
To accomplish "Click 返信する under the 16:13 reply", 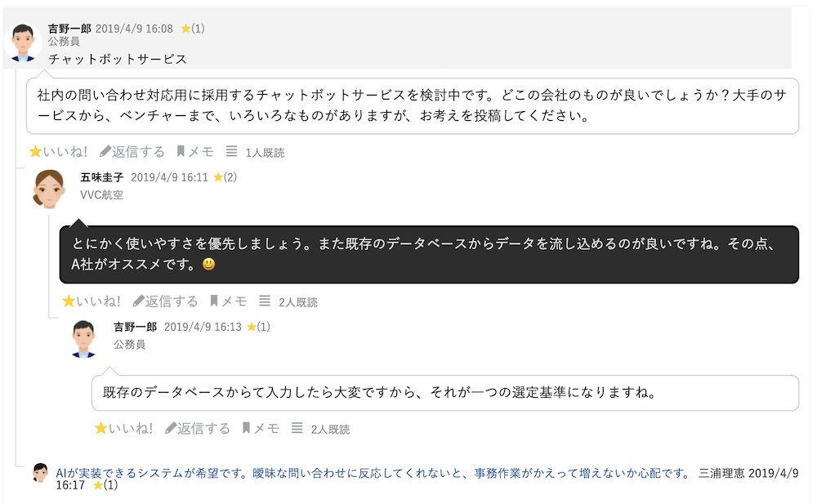I will click(198, 428).
